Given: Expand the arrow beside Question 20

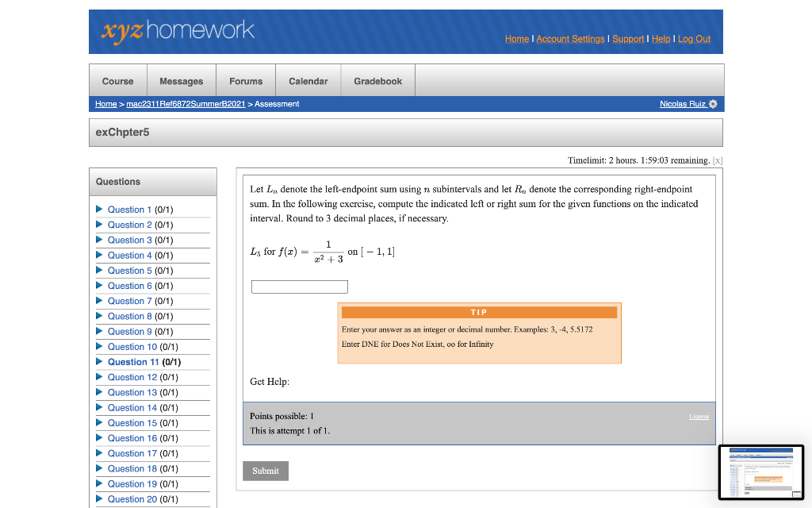Looking at the screenshot, I should pos(99,499).
